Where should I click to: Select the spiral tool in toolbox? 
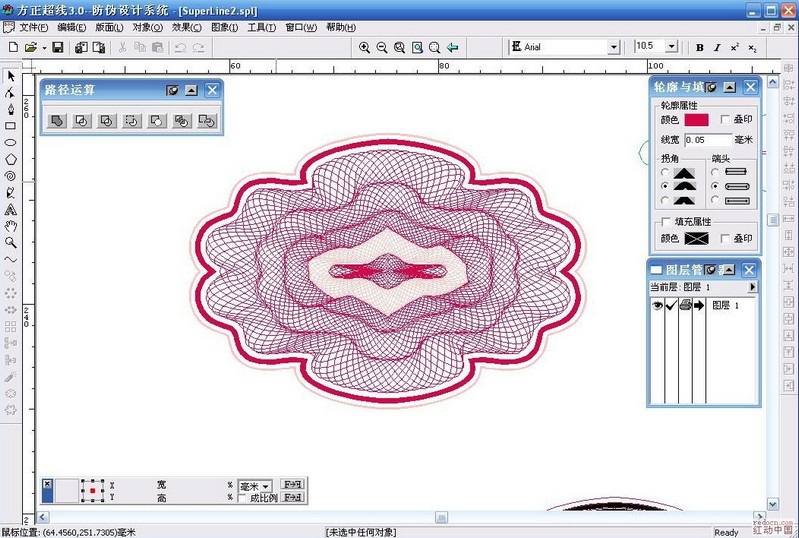pyautogui.click(x=11, y=176)
